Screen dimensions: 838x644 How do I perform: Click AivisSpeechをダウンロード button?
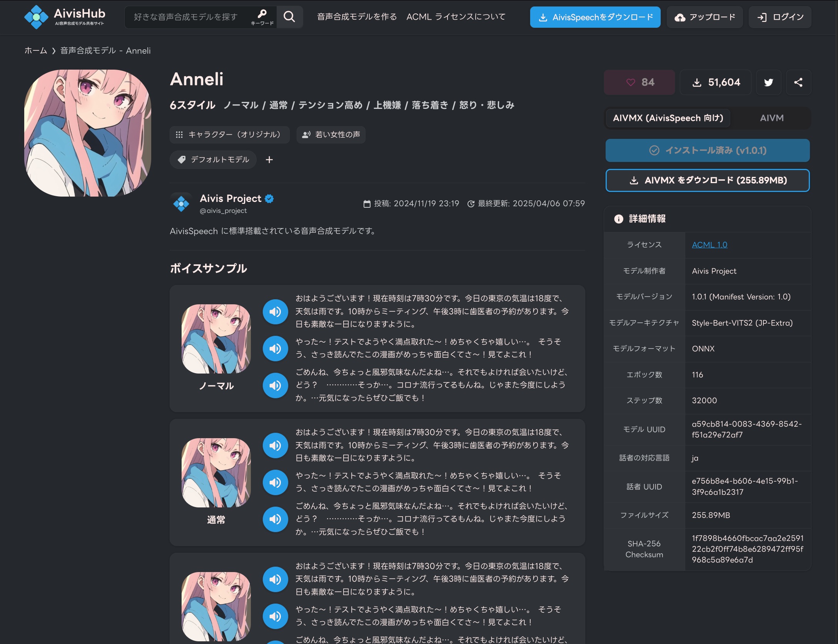(595, 17)
